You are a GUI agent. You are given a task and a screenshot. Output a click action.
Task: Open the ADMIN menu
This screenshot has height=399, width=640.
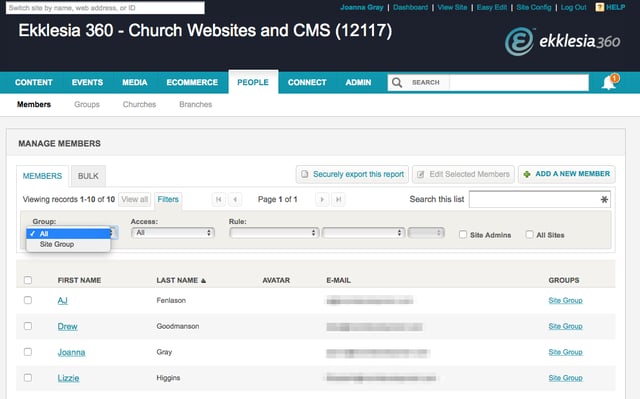tap(358, 82)
